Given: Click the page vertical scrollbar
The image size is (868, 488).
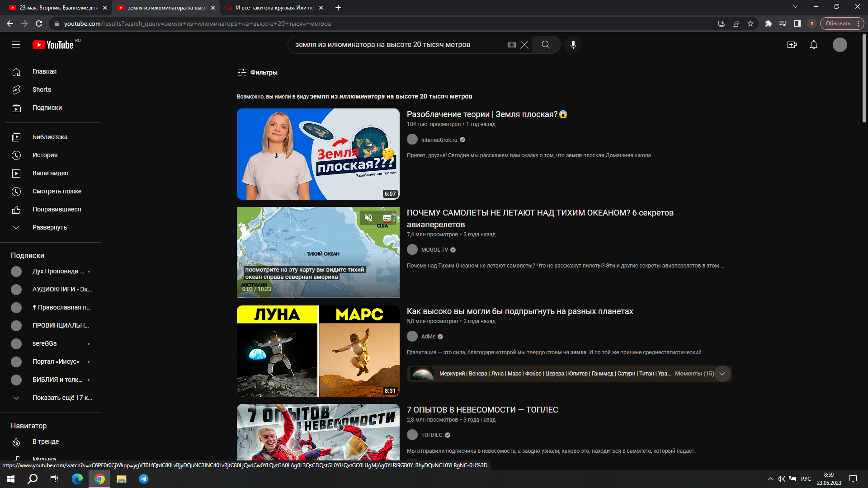Looking at the screenshot, I should click(864, 78).
